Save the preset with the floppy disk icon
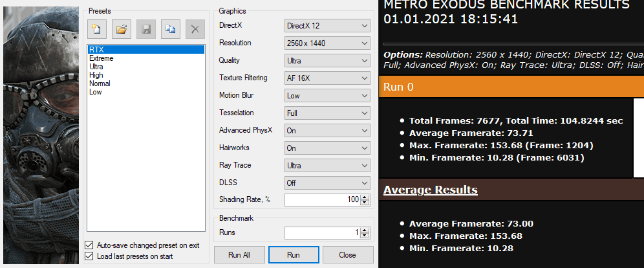644x268 pixels. (x=145, y=29)
